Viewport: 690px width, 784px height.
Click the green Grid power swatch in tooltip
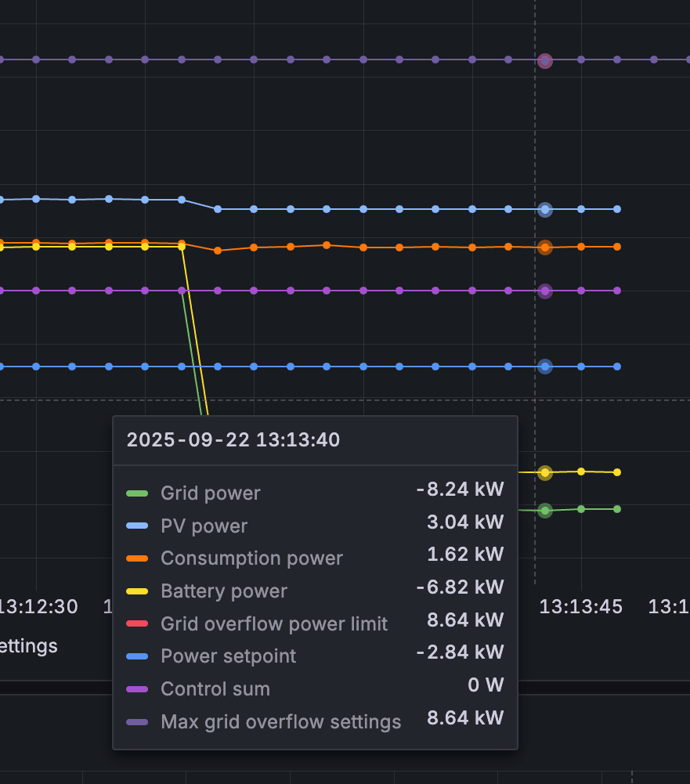pyautogui.click(x=137, y=493)
